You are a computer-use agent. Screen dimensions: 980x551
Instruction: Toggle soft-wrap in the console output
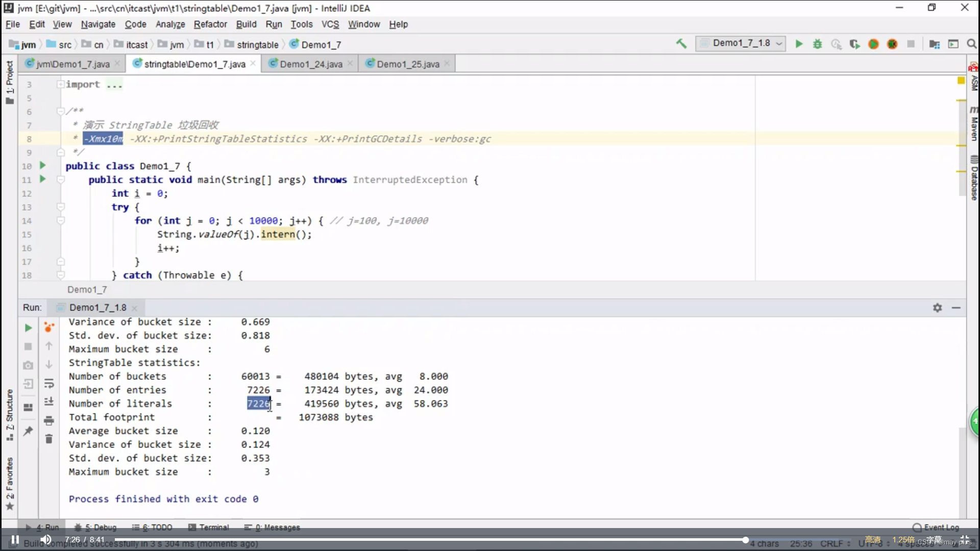pyautogui.click(x=49, y=384)
